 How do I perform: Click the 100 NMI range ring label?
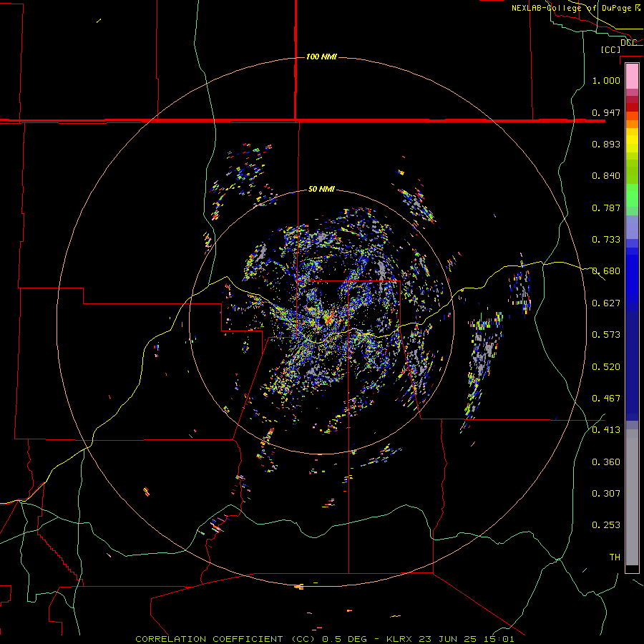point(321,57)
